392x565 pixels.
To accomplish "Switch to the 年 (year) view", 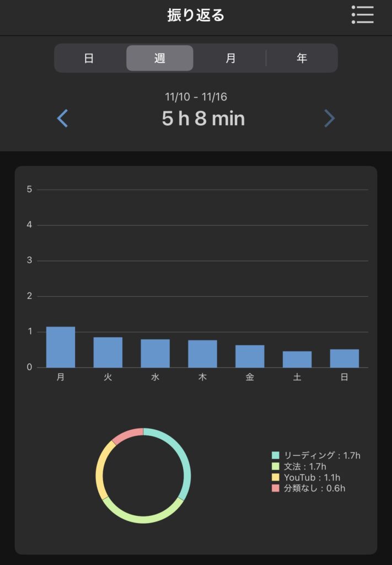I will pos(302,58).
